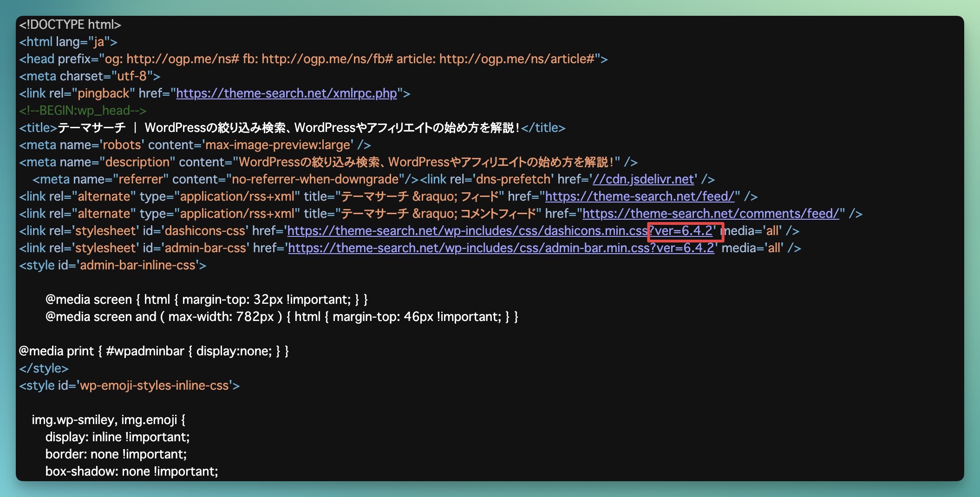
Task: Click the wp-emoji-styles-inline-css style tag
Action: click(x=130, y=386)
